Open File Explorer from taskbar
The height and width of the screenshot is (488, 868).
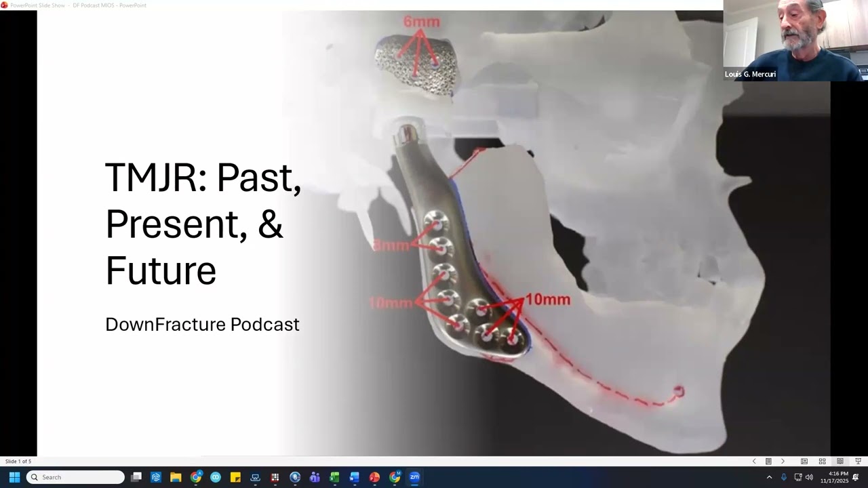pyautogui.click(x=176, y=477)
